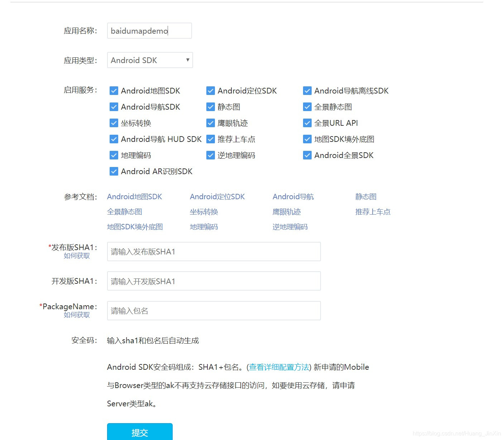Focus the 开发版SHA1 input field
The height and width of the screenshot is (440, 504).
tap(214, 281)
